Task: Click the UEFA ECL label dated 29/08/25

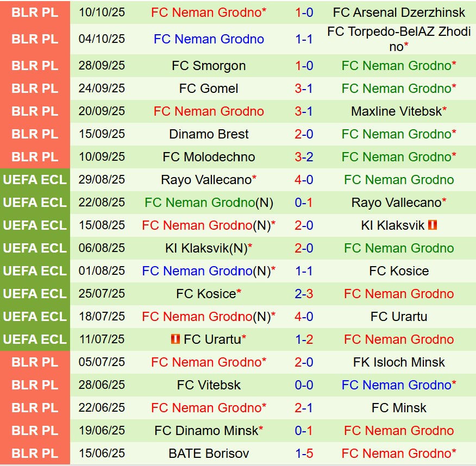Action: tap(35, 180)
